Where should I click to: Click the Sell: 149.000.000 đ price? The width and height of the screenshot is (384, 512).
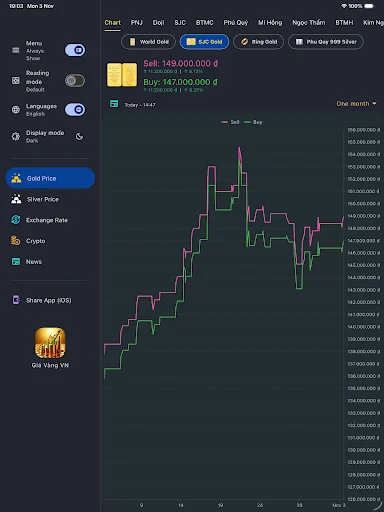tap(181, 63)
